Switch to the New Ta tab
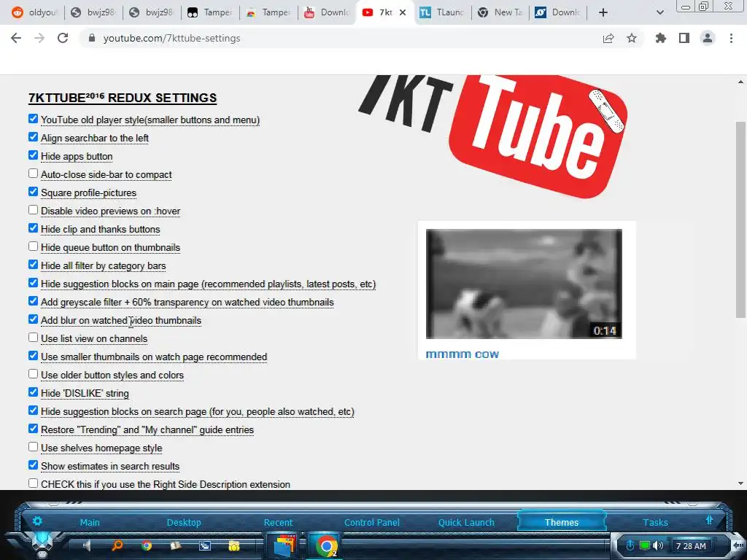The height and width of the screenshot is (560, 747). [x=500, y=12]
